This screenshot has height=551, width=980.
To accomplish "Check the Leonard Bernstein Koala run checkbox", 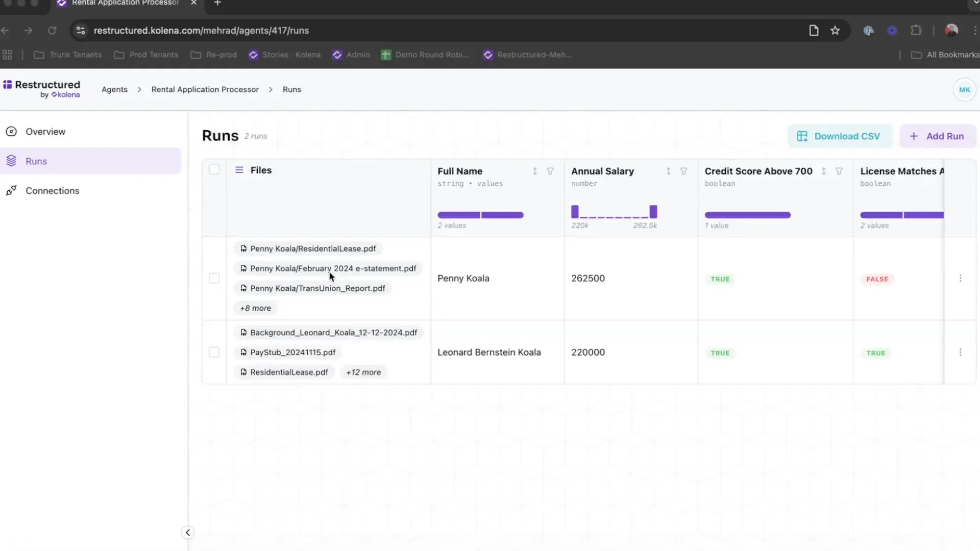I will 214,353.
